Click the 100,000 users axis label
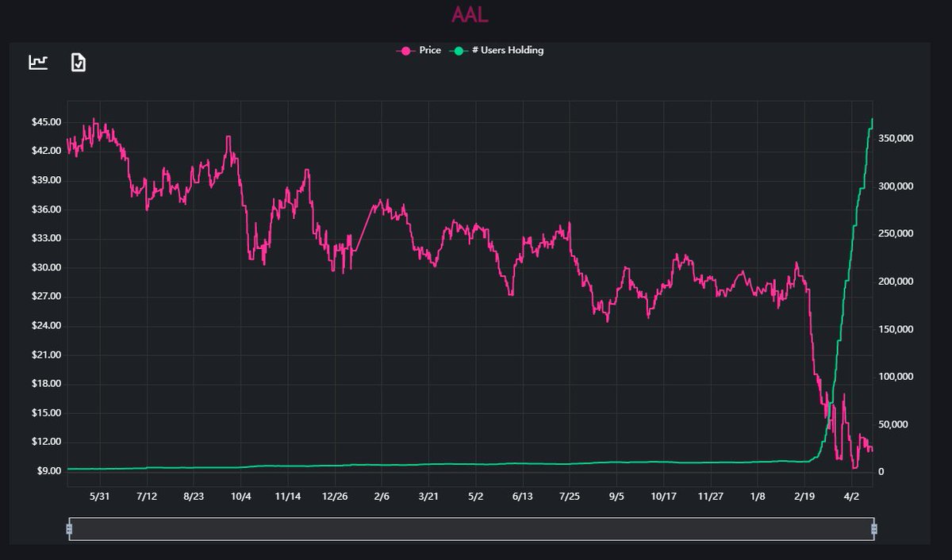The width and height of the screenshot is (952, 560). [x=897, y=377]
